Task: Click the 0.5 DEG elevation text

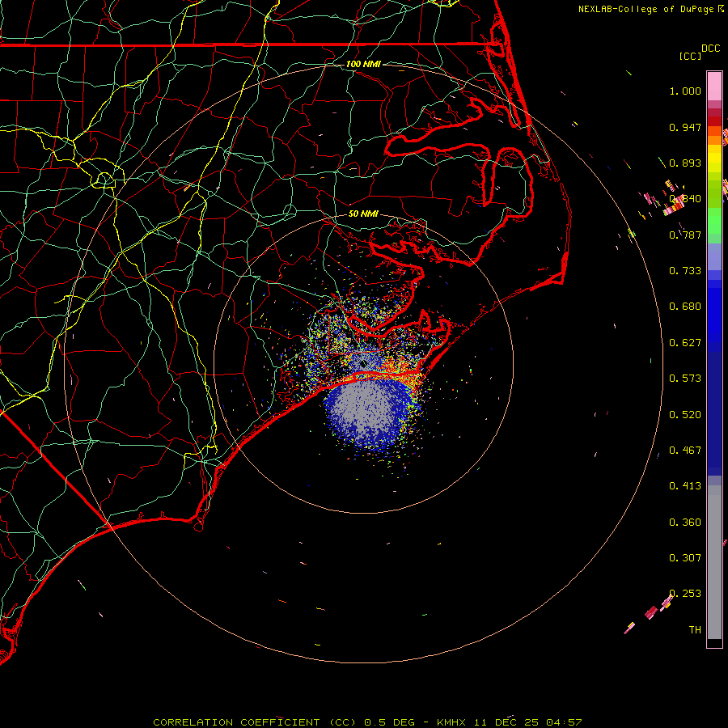Action: (x=390, y=722)
